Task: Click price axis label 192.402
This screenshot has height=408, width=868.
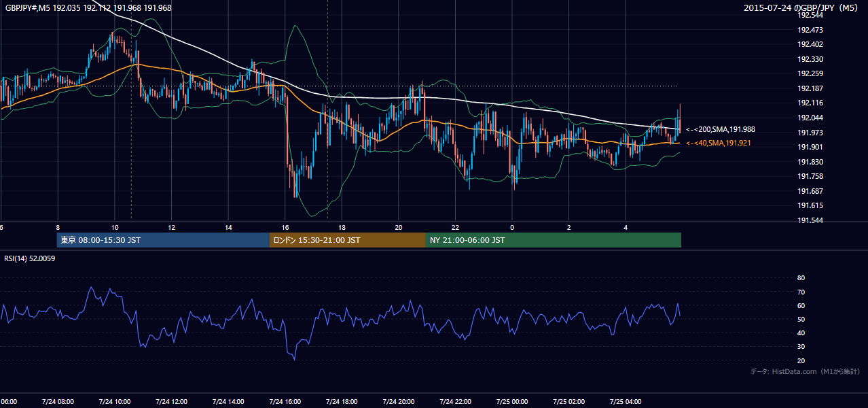Action: pos(810,44)
